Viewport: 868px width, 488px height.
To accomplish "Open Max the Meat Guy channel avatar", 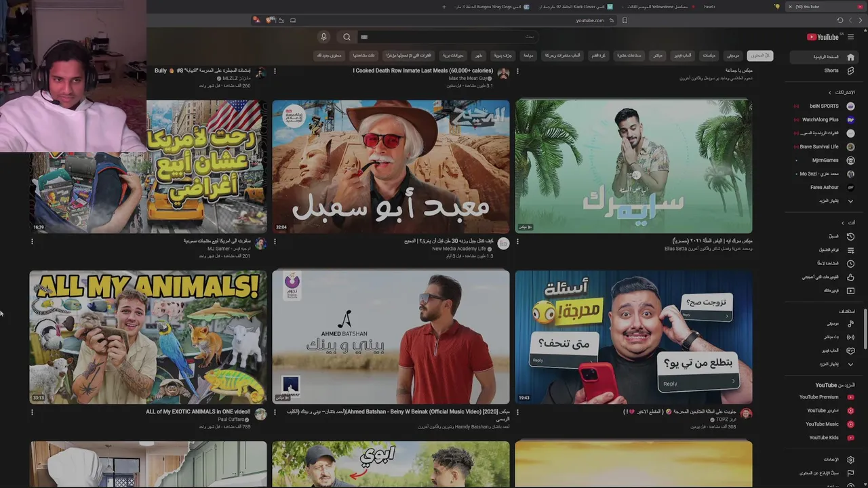I will 503,73.
